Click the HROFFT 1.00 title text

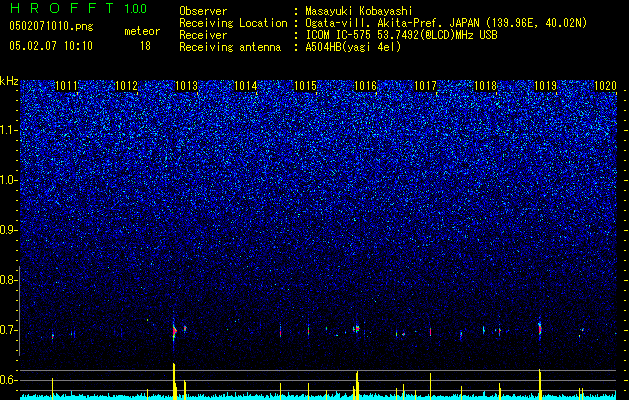(x=78, y=8)
